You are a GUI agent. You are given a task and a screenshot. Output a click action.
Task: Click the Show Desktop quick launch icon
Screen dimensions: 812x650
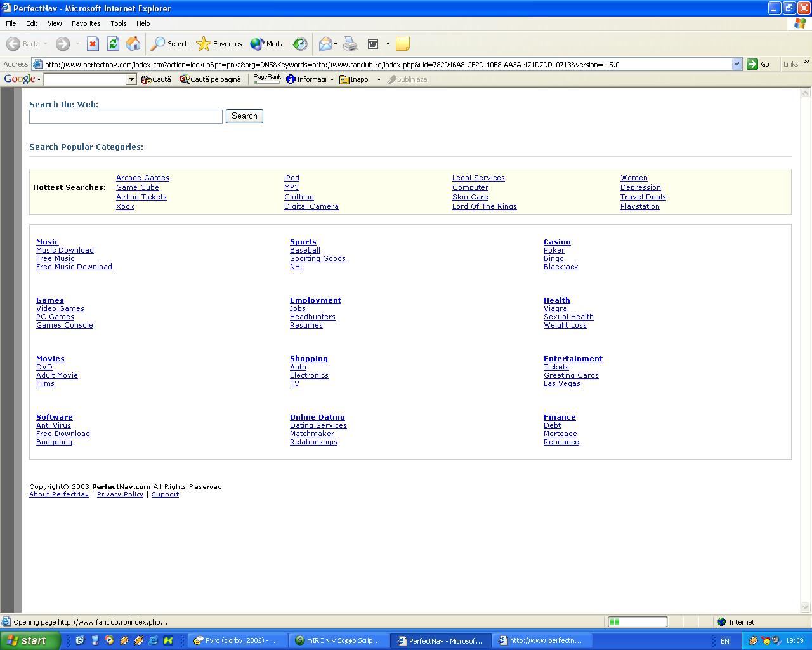(80, 640)
